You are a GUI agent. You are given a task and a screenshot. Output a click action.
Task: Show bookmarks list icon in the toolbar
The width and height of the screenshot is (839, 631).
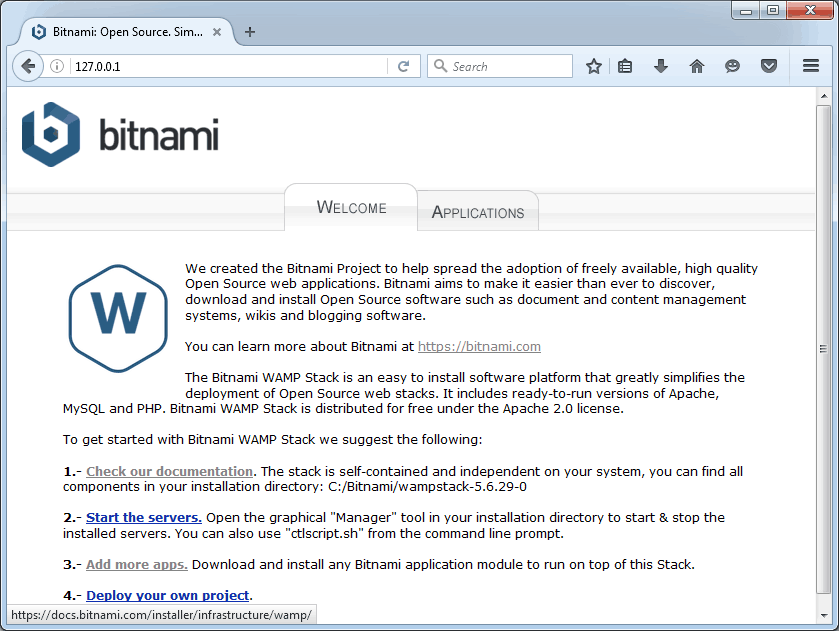[x=625, y=66]
